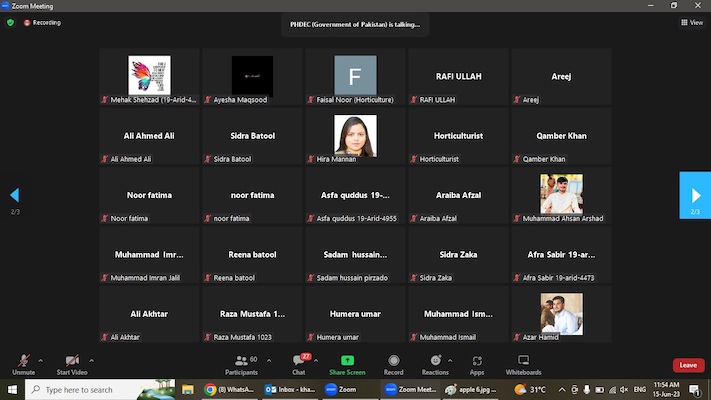Click the green encryption shield icon

[x=11, y=22]
